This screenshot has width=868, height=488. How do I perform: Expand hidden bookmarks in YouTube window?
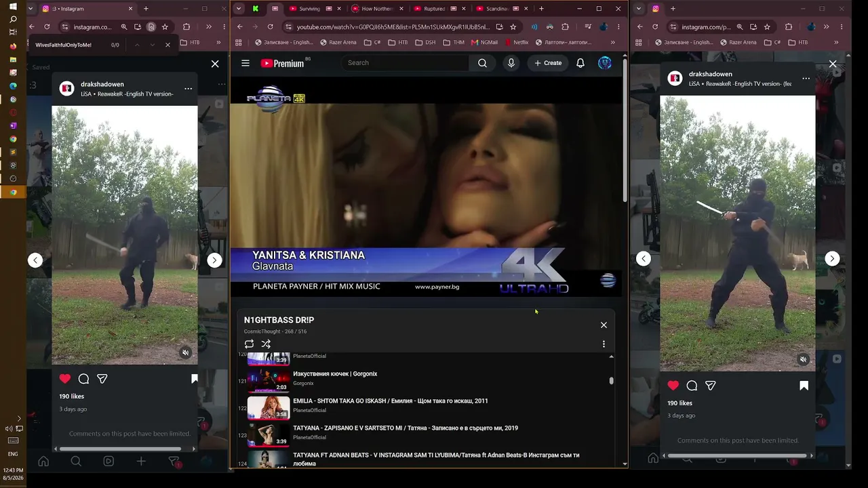(612, 42)
